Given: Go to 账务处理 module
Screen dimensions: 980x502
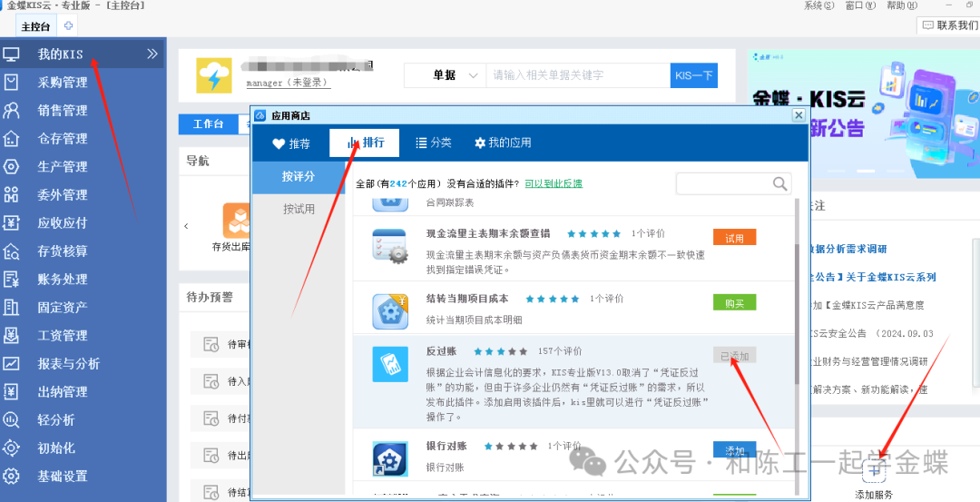Looking at the screenshot, I should pos(62,280).
